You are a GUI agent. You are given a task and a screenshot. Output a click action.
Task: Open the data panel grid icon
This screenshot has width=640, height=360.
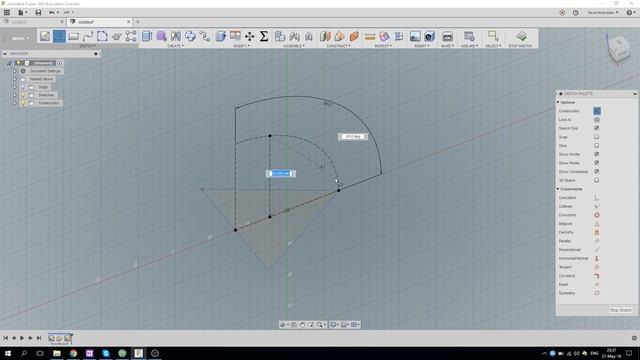tap(7, 13)
